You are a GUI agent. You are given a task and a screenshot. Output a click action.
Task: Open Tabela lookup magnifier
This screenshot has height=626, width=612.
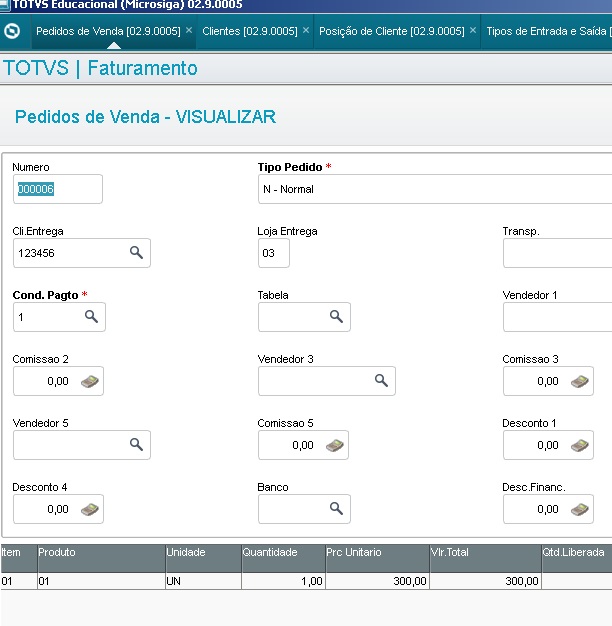(336, 317)
